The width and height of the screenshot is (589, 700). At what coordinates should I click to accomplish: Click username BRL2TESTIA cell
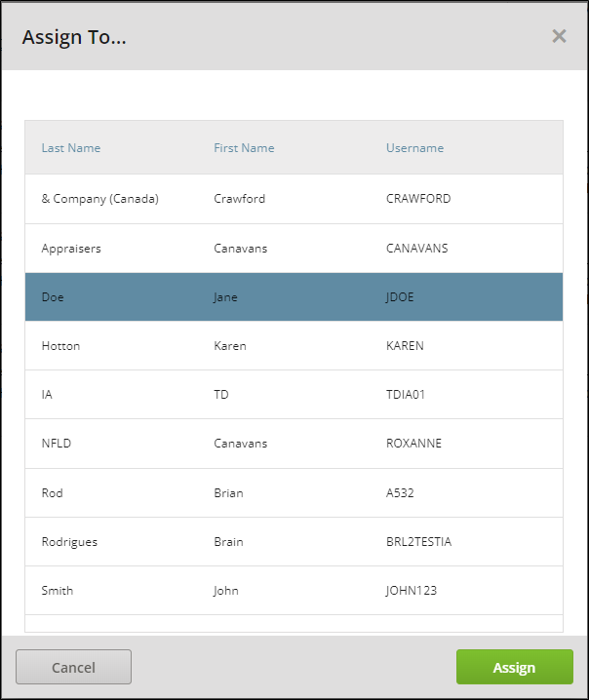(419, 541)
